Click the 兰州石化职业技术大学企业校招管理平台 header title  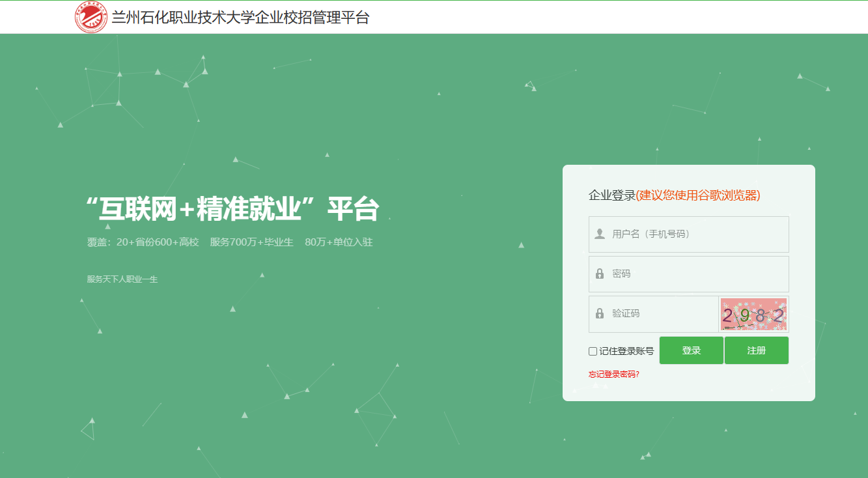tap(240, 18)
